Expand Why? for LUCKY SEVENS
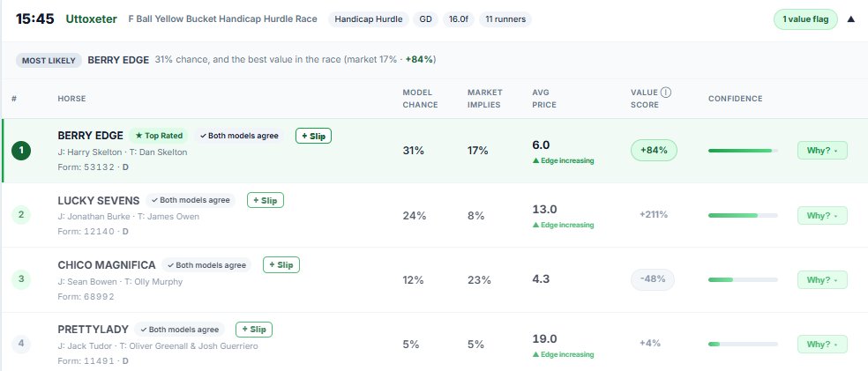 tap(822, 215)
